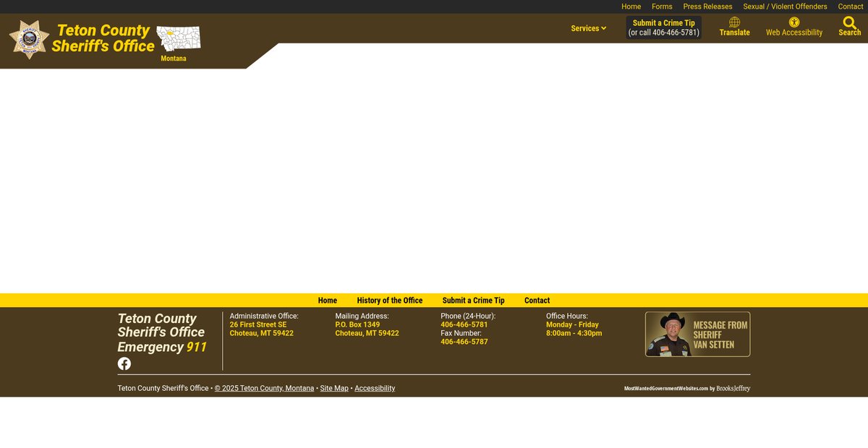
Task: Open © 2025 Teton County, Montana link
Action: (264, 388)
